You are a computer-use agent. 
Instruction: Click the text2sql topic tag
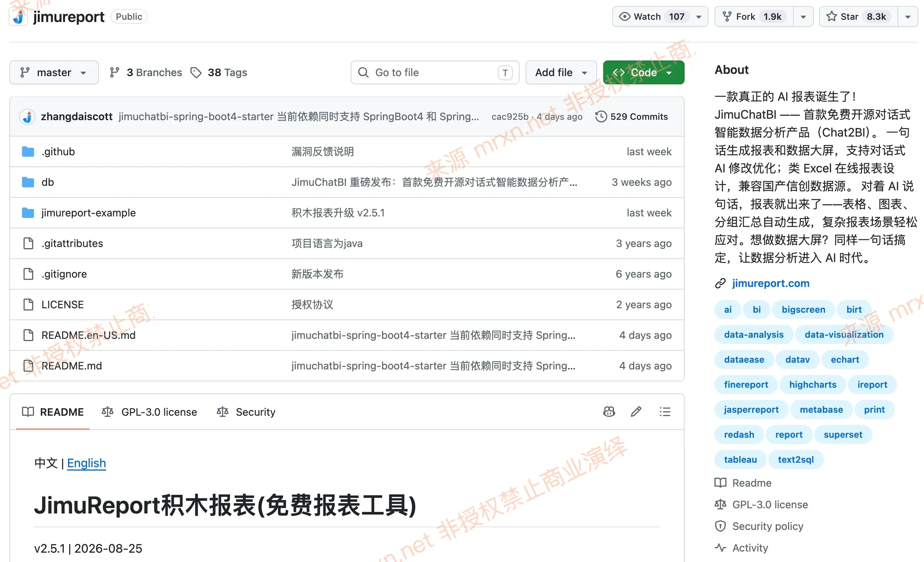(796, 460)
